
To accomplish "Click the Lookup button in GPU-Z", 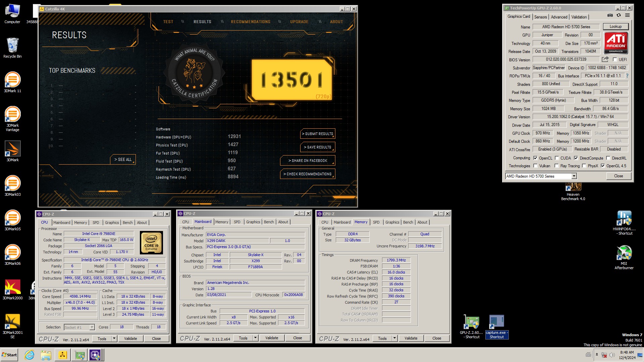I will [615, 26].
